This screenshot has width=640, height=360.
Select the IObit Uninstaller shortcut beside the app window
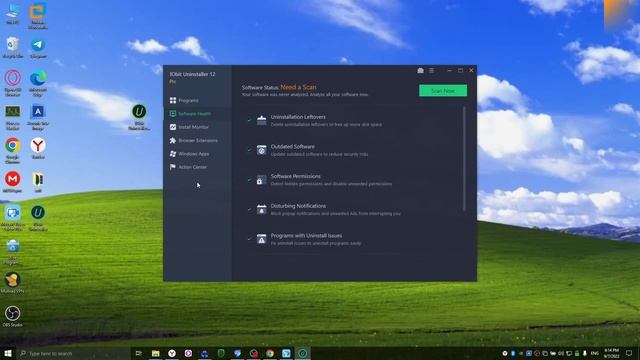(x=139, y=117)
